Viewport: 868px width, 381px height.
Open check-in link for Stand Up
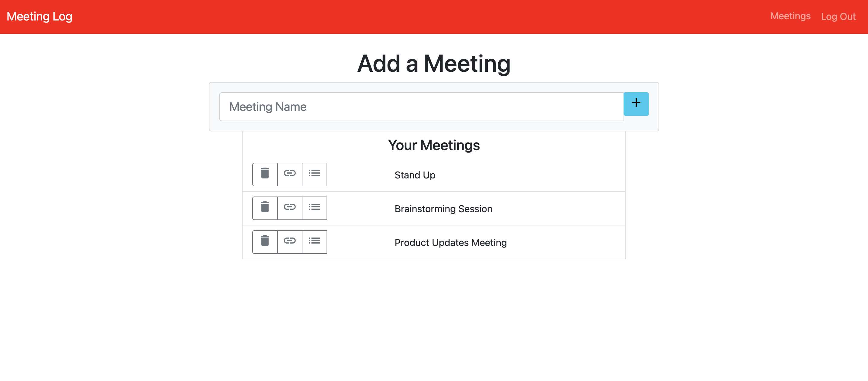pos(289,174)
